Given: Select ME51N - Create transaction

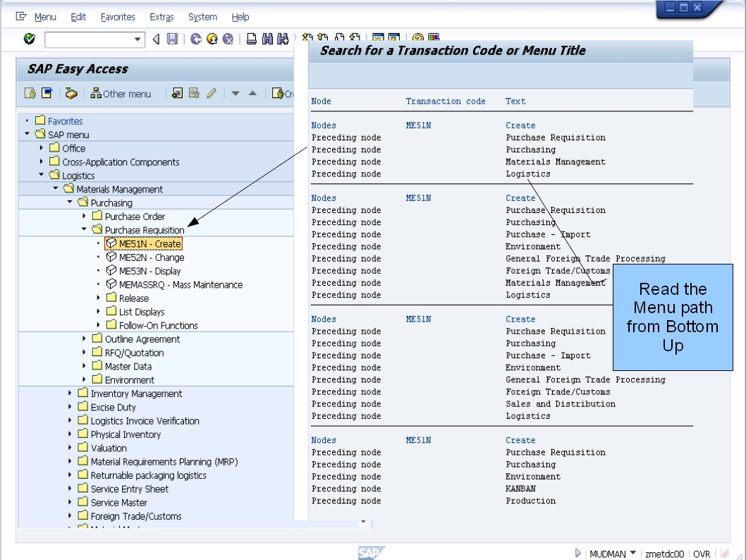Looking at the screenshot, I should [150, 244].
